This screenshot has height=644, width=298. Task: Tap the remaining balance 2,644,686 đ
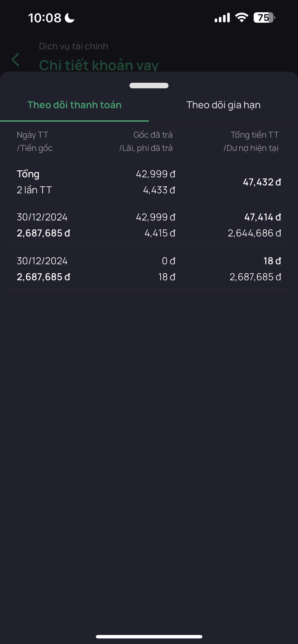pyautogui.click(x=254, y=233)
